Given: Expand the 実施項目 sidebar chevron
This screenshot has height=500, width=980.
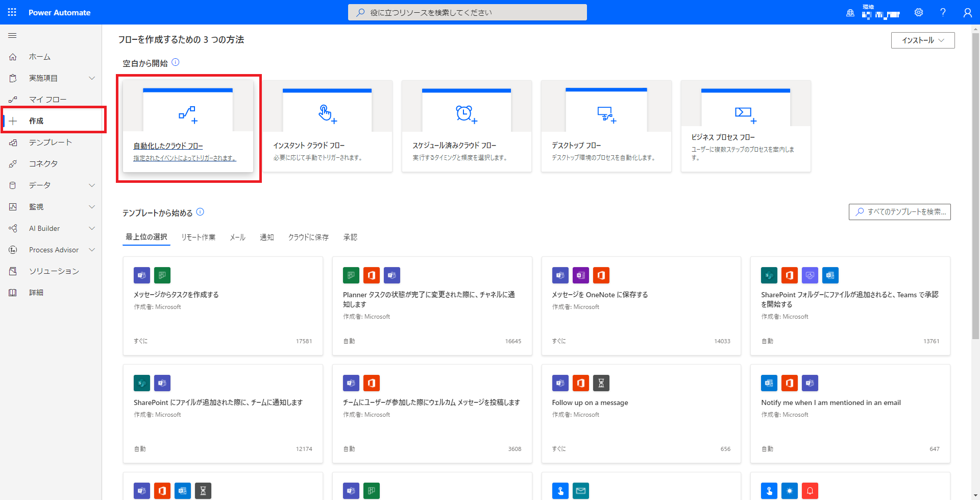Looking at the screenshot, I should (92, 78).
